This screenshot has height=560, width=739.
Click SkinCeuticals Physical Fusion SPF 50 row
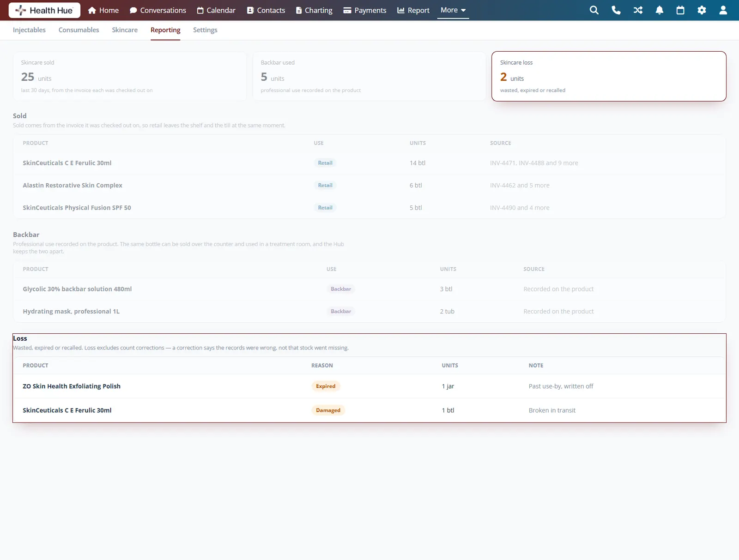pyautogui.click(x=369, y=208)
